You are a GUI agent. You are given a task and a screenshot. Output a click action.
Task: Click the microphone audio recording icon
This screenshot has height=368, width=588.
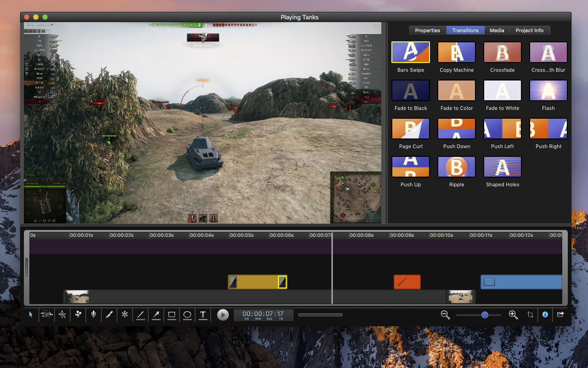pos(94,315)
